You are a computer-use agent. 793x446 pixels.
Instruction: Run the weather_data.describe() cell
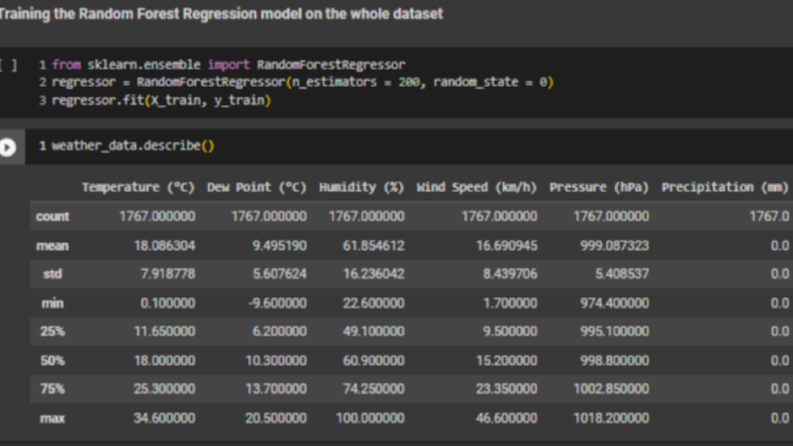pos(8,147)
